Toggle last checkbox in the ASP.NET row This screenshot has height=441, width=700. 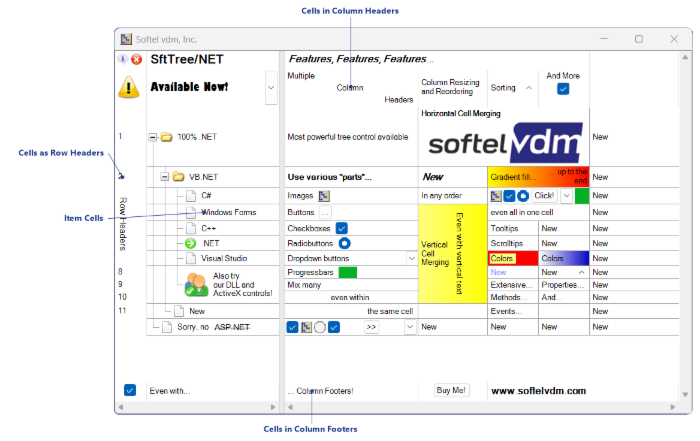coord(334,327)
